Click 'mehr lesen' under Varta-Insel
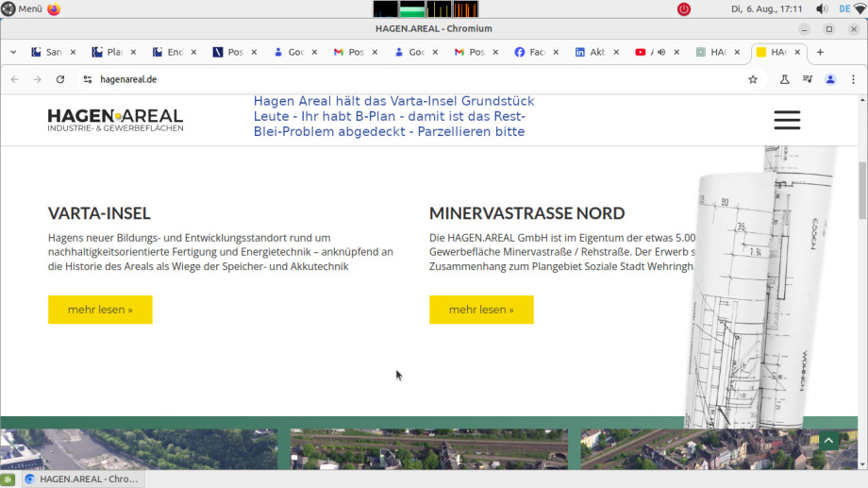The image size is (868, 488). [x=100, y=310]
